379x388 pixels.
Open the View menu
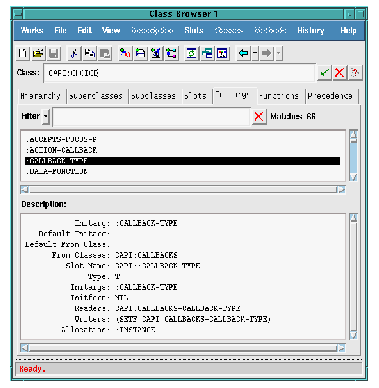pos(111,30)
